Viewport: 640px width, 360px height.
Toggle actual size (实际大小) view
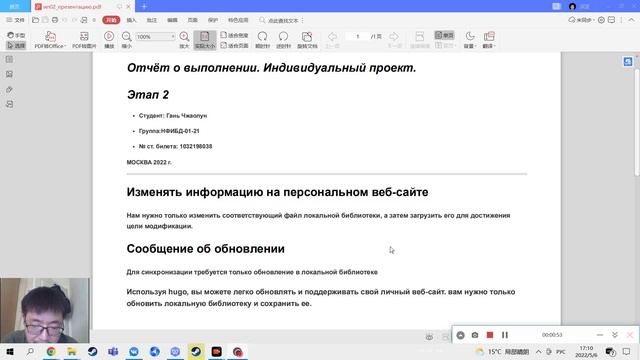[205, 40]
